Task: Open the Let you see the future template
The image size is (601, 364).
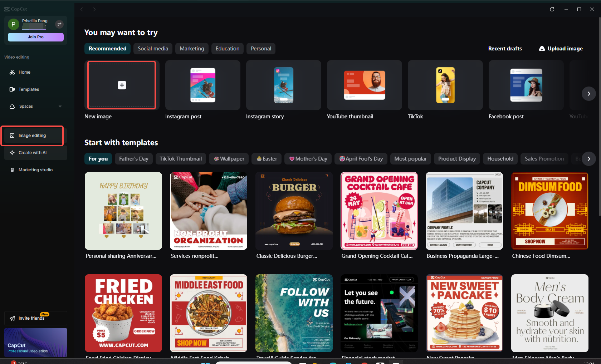Action: [x=379, y=313]
